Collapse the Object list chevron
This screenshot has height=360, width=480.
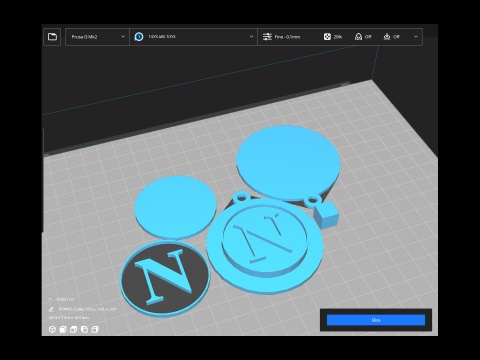pos(50,300)
